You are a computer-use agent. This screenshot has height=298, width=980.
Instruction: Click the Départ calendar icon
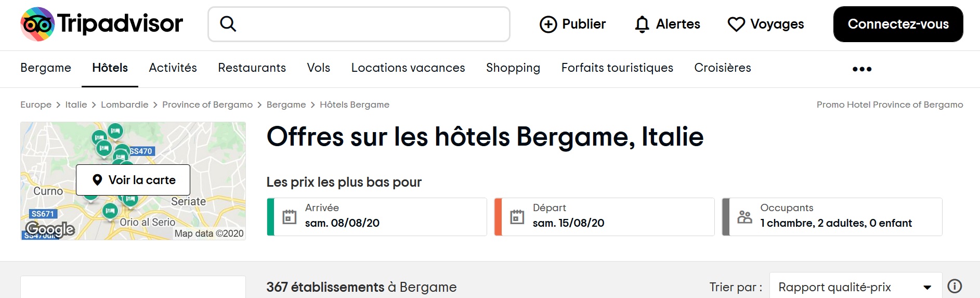517,217
